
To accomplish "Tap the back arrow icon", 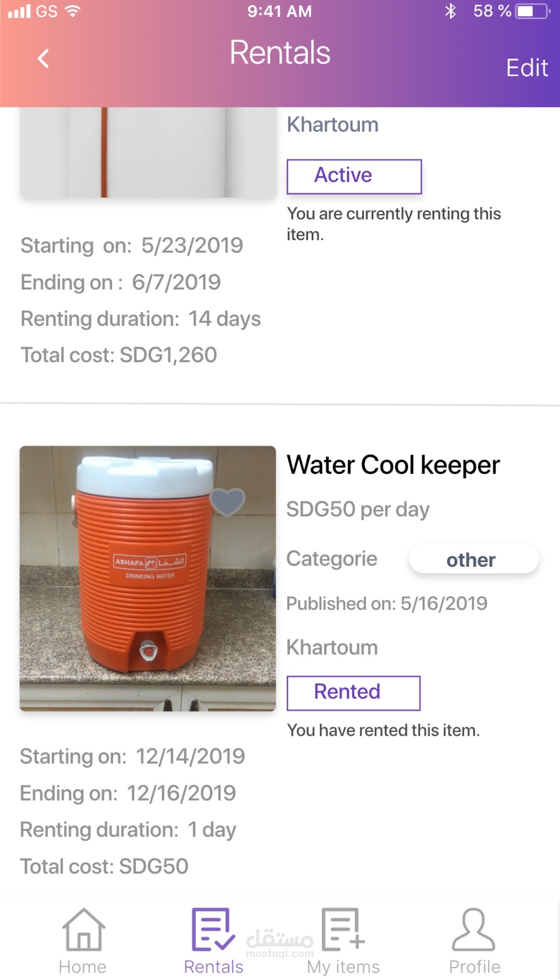I will tap(44, 58).
